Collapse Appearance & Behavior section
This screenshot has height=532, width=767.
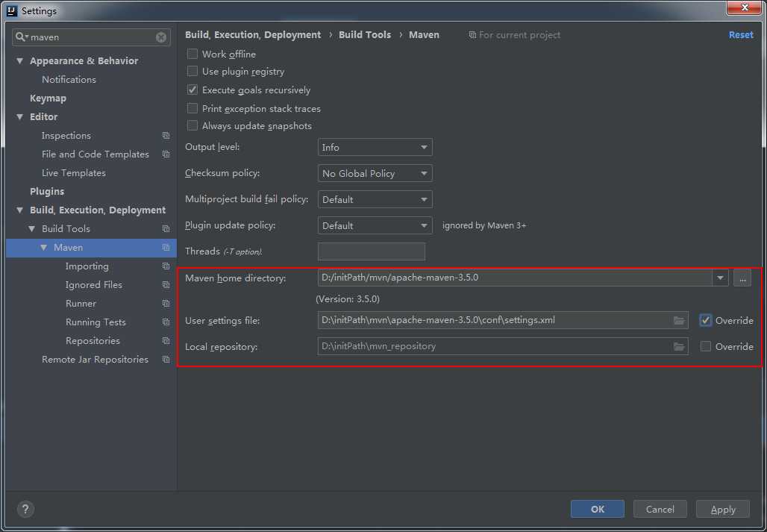pos(20,61)
